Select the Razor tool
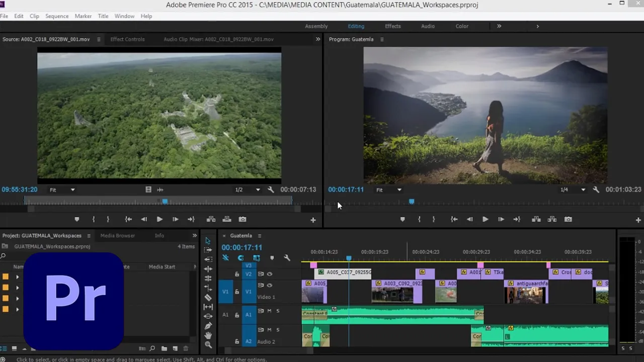The width and height of the screenshot is (644, 362). point(208,297)
